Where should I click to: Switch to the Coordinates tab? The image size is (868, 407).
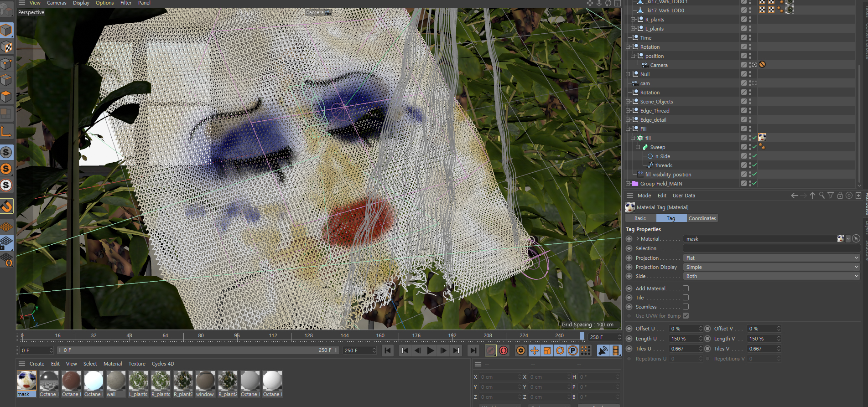(x=702, y=218)
